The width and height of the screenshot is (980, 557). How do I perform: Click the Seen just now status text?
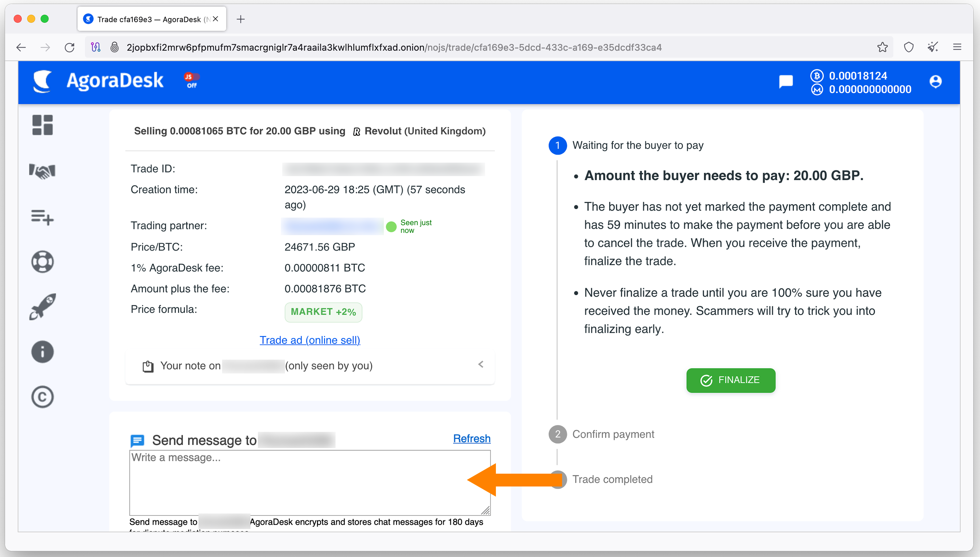(x=416, y=226)
